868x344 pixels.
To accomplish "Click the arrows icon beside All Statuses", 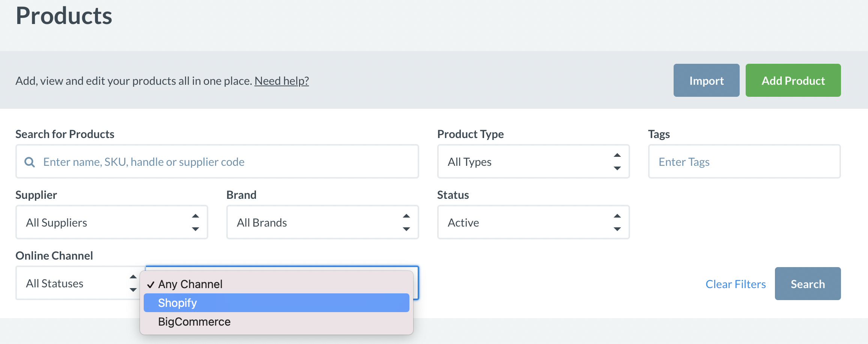I will tap(133, 283).
